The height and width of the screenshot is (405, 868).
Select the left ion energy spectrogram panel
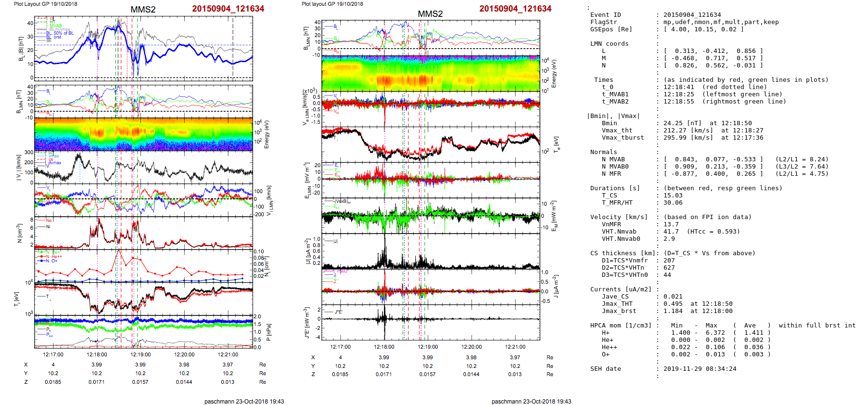coord(143,134)
